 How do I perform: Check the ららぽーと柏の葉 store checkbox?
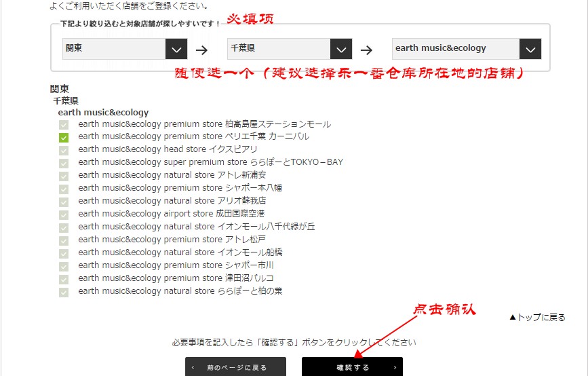64,292
